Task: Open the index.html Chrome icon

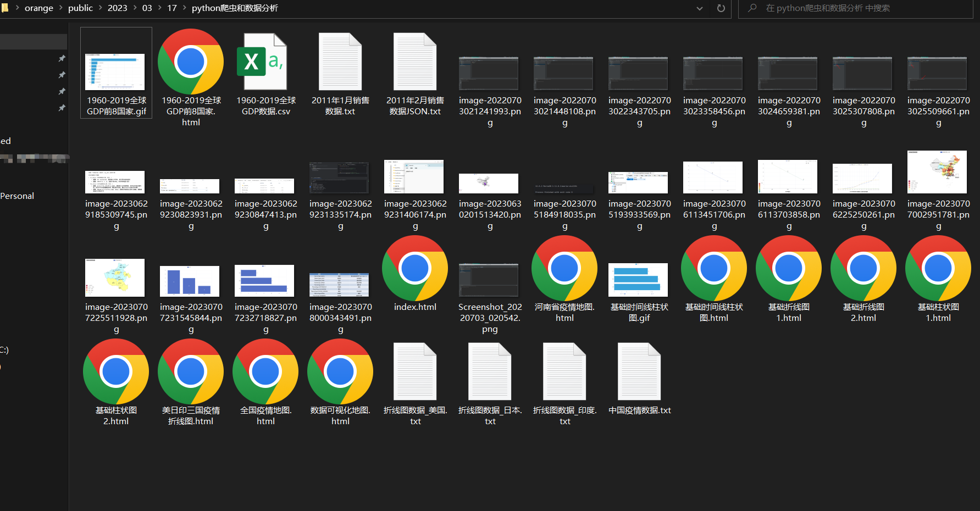Action: click(x=415, y=268)
